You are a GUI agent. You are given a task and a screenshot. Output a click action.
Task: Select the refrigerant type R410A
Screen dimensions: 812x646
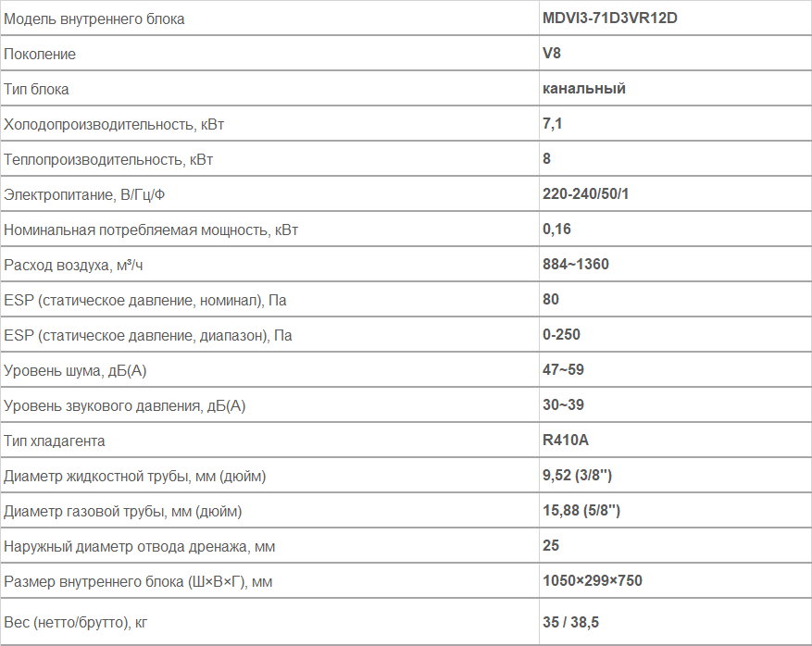click(x=566, y=440)
